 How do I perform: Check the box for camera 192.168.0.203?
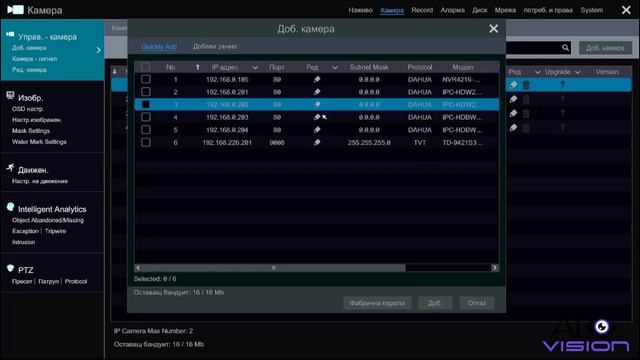click(145, 117)
